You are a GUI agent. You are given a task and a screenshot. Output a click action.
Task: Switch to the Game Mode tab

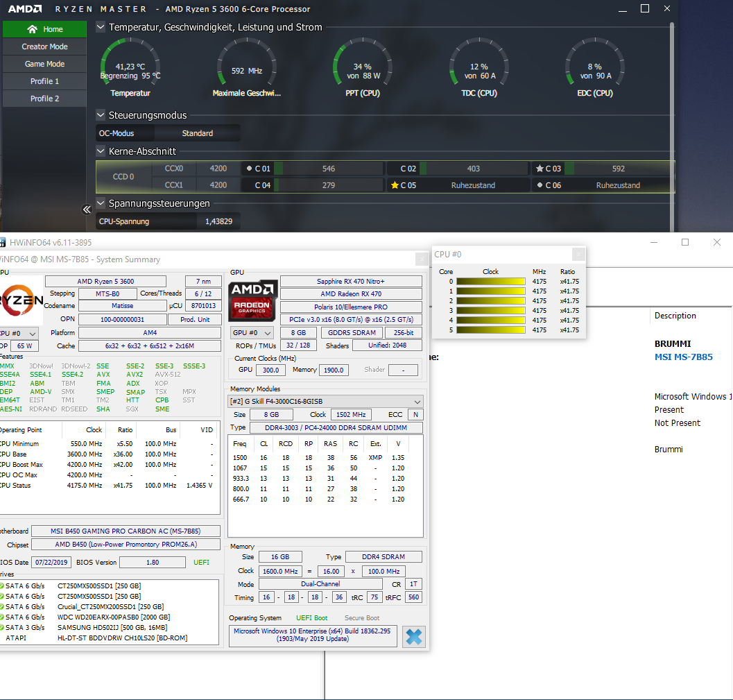[44, 63]
